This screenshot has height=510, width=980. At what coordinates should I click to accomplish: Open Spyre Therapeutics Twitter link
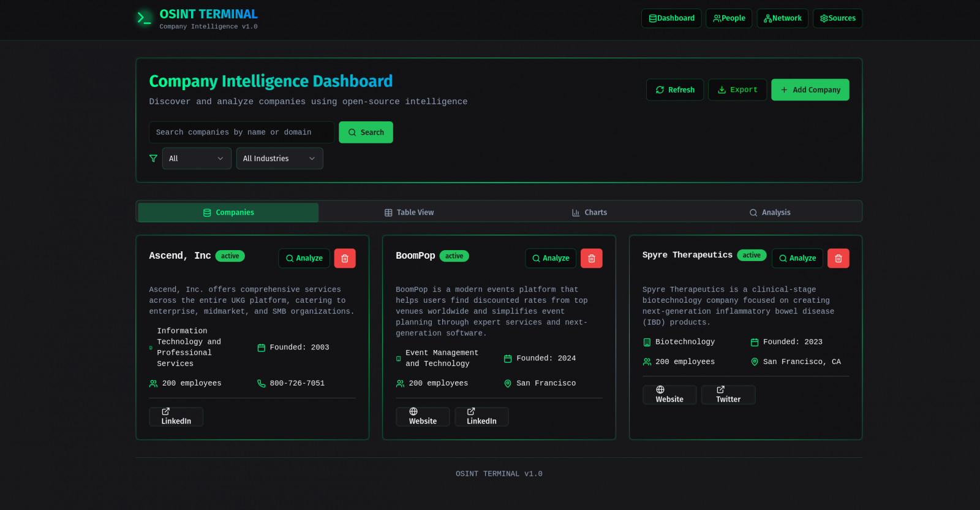728,395
